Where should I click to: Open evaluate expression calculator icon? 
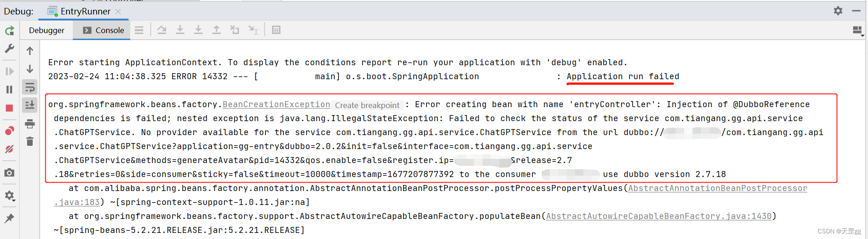pyautogui.click(x=276, y=30)
